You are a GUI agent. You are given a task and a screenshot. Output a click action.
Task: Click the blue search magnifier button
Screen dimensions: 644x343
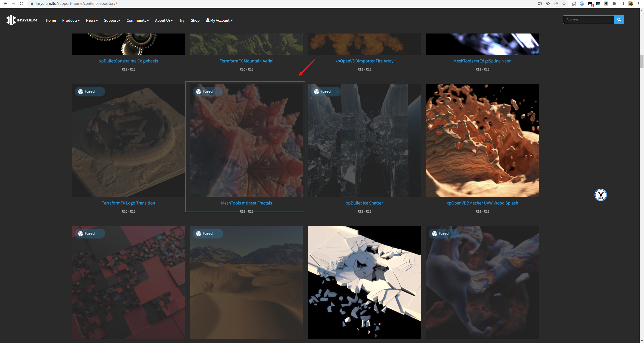click(x=619, y=20)
